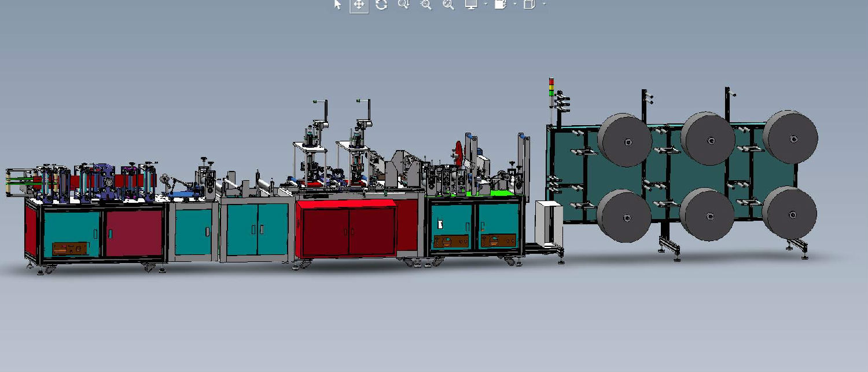Select the bright red cabinet cover
Image resolution: width=868 pixels, height=372 pixels.
click(x=346, y=228)
